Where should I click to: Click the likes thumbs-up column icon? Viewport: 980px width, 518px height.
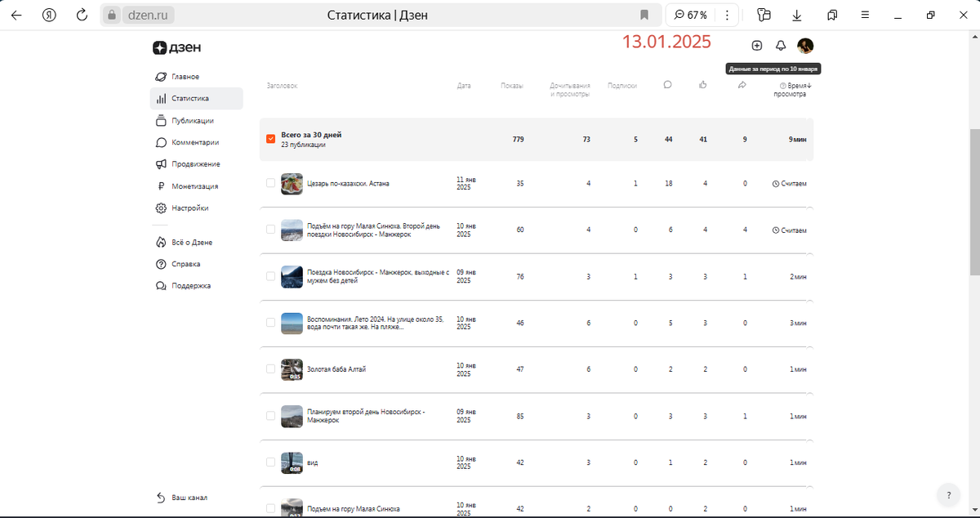pyautogui.click(x=703, y=84)
